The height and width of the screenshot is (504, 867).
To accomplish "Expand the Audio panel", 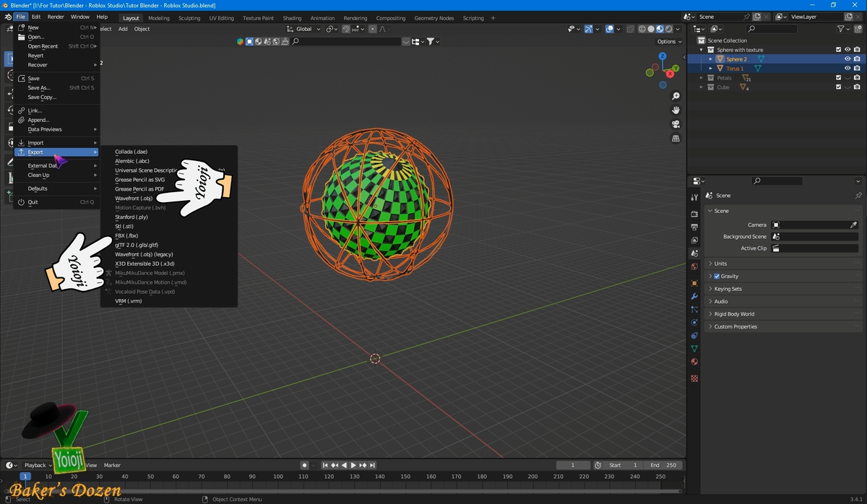I will pyautogui.click(x=783, y=301).
